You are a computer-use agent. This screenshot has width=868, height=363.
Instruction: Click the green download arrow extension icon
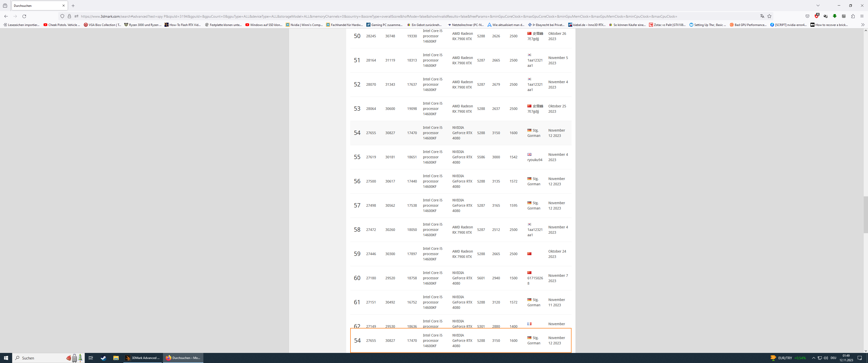point(835,16)
